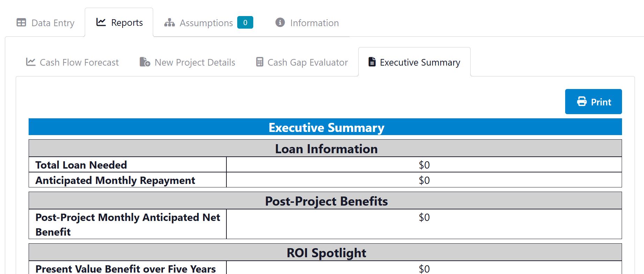Screen dimensions: 644x274
Task: Print the Executive Summary report
Action: tap(593, 102)
